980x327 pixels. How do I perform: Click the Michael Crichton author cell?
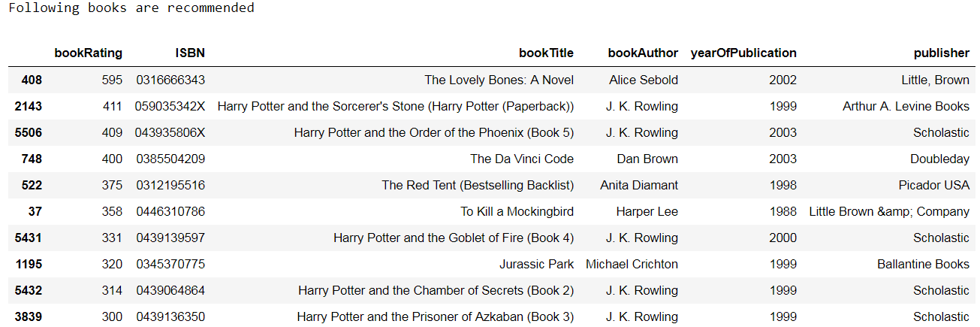pyautogui.click(x=632, y=264)
